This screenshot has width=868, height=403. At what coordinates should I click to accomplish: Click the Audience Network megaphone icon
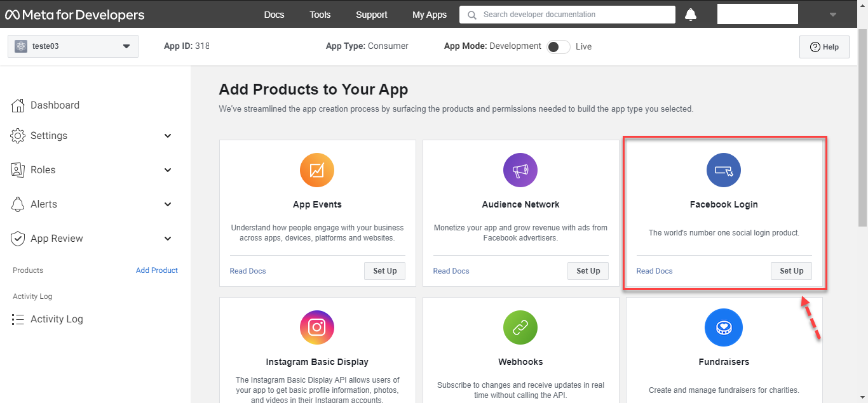click(520, 170)
